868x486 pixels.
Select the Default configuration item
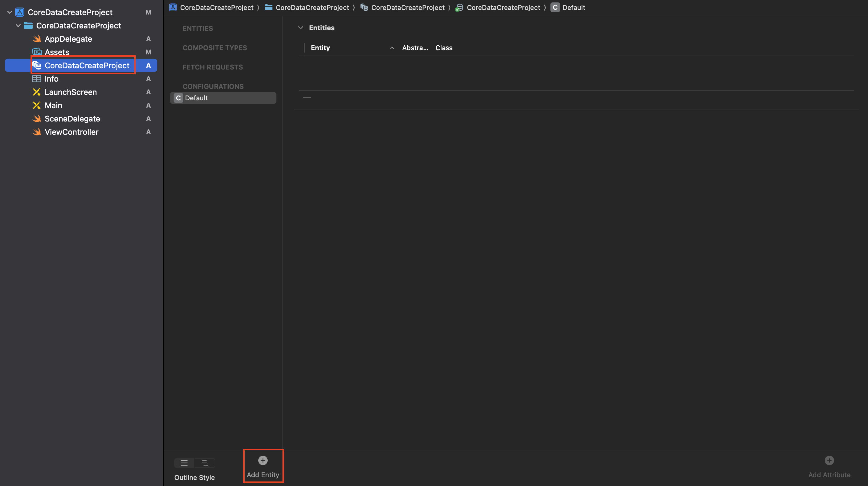point(196,98)
